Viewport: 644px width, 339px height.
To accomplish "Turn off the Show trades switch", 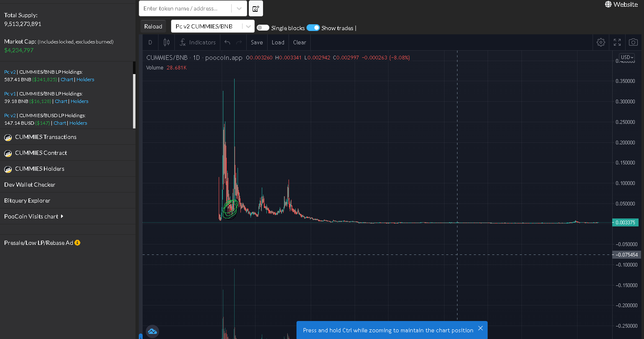I will (313, 28).
